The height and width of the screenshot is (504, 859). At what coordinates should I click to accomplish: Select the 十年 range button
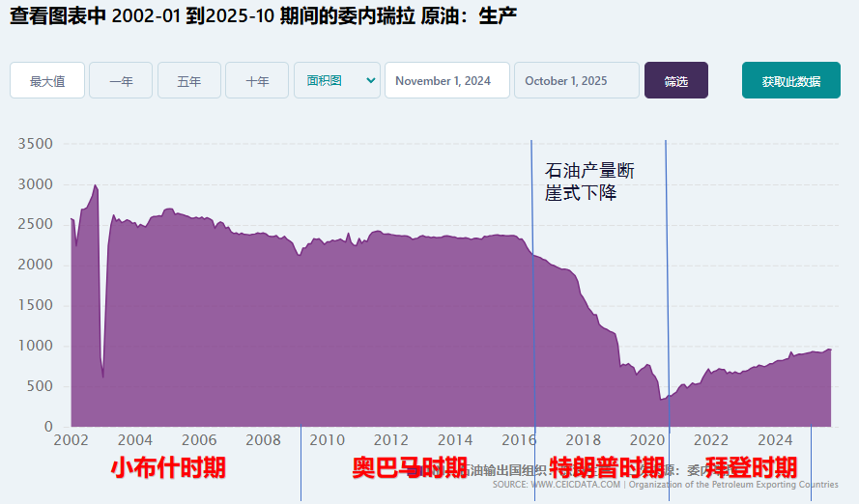point(257,81)
